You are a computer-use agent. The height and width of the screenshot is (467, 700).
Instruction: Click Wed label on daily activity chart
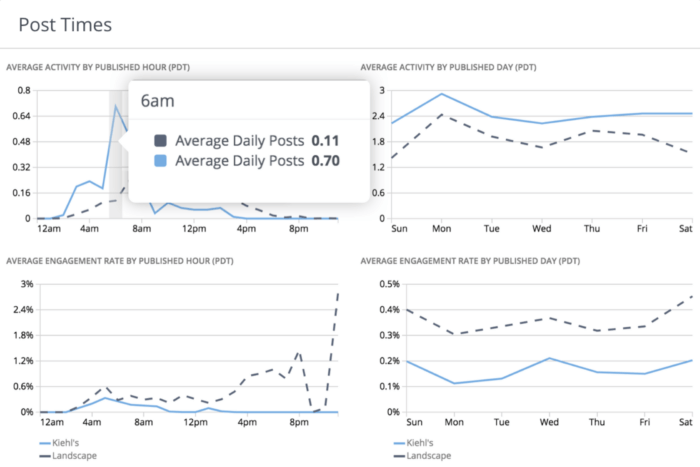542,229
